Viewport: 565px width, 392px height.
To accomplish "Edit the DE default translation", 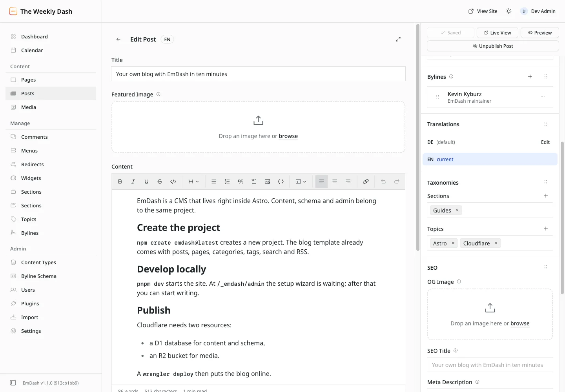I will 545,142.
